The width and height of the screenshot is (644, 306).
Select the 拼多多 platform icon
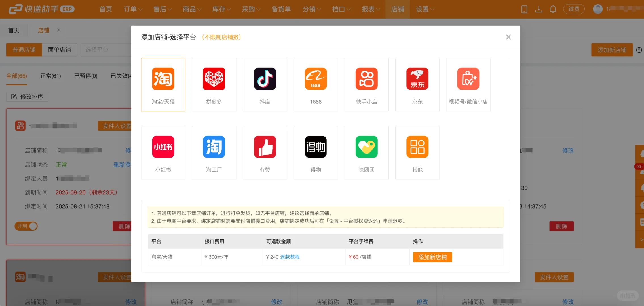[x=214, y=84]
